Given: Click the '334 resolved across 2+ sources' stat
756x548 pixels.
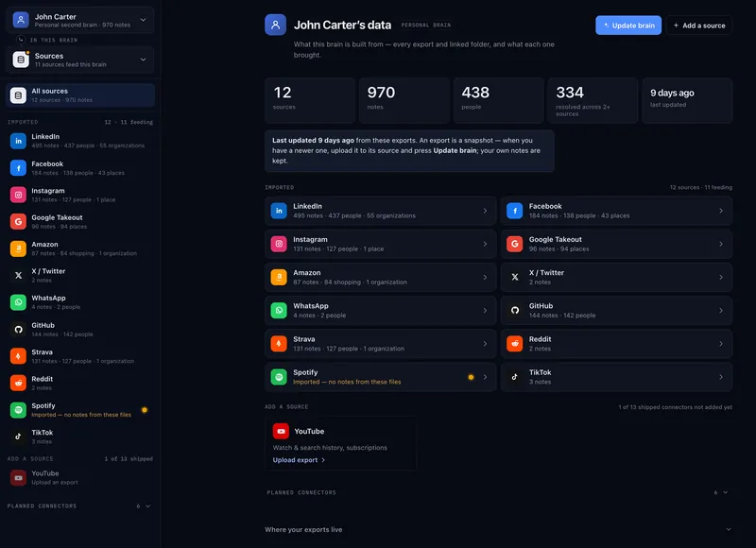Looking at the screenshot, I should (x=593, y=100).
